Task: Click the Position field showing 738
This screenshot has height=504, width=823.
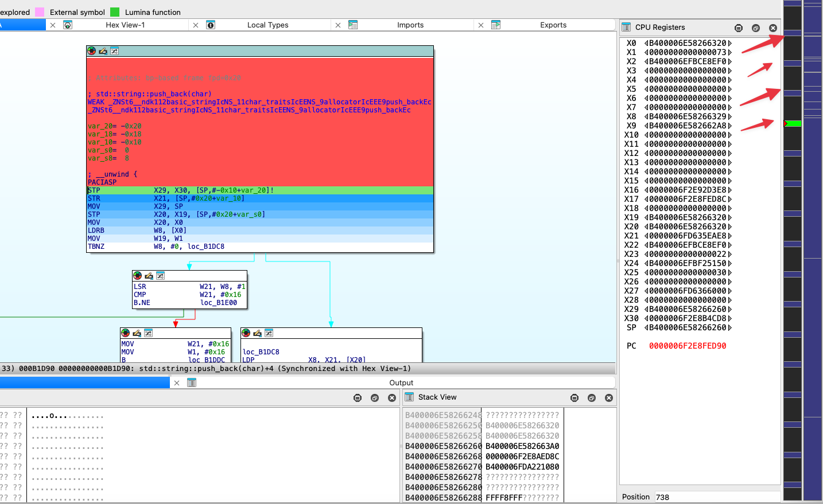Action: click(716, 497)
